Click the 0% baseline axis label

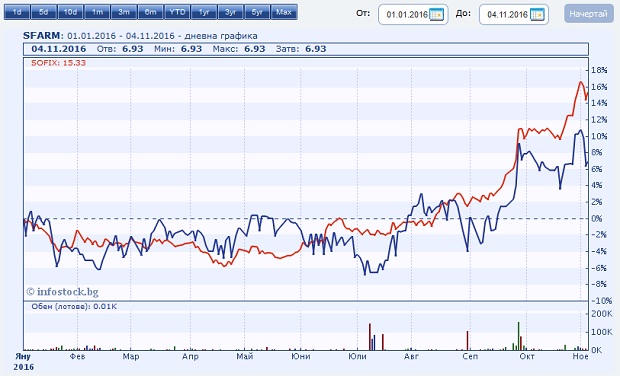pyautogui.click(x=597, y=218)
